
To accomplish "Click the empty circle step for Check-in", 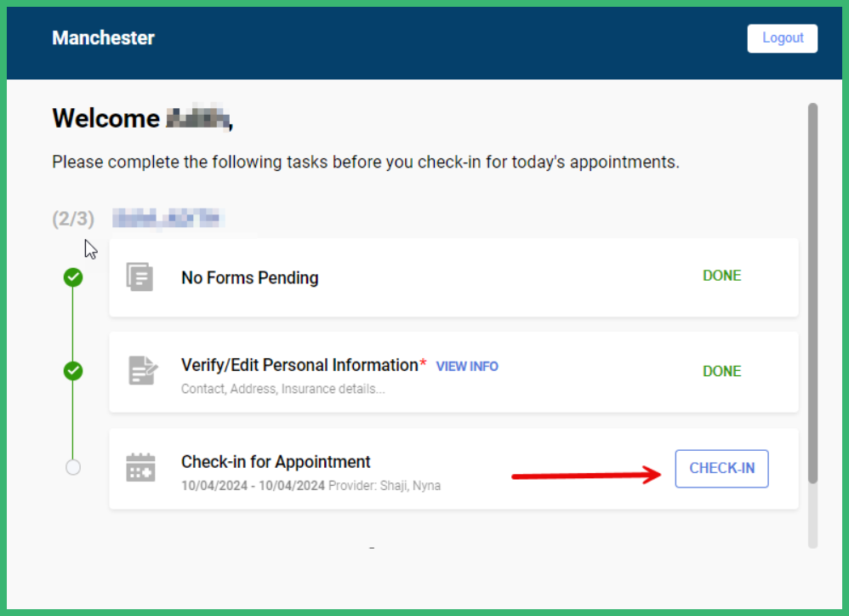I will tap(73, 467).
